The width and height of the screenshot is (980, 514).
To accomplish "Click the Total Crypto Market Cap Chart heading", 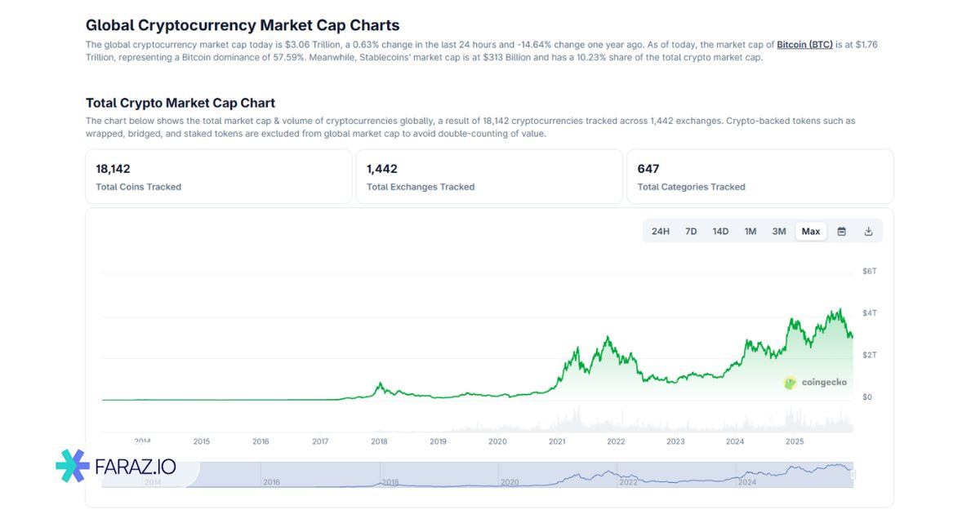I will pos(180,103).
